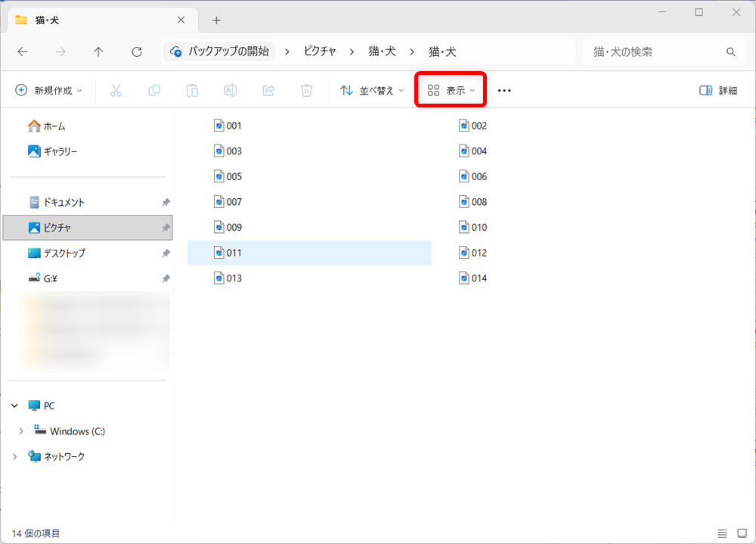Click the Delete (trash) icon
The image size is (756, 544).
pos(306,90)
